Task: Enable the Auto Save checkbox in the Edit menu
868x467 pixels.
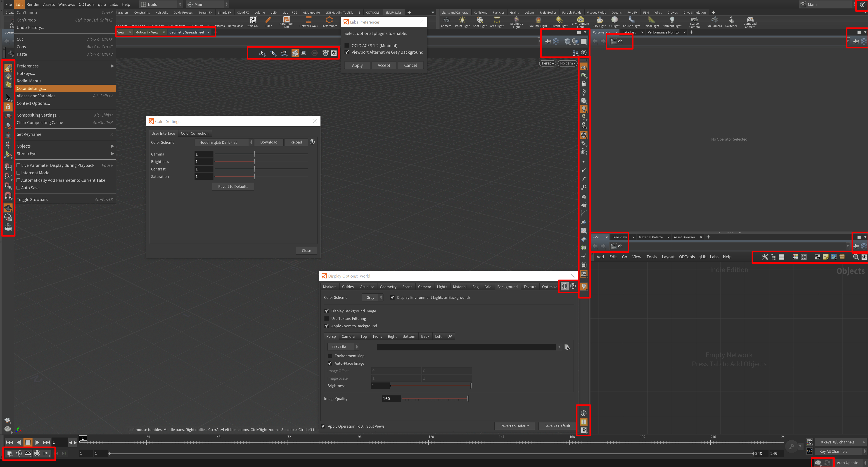Action: [x=19, y=188]
